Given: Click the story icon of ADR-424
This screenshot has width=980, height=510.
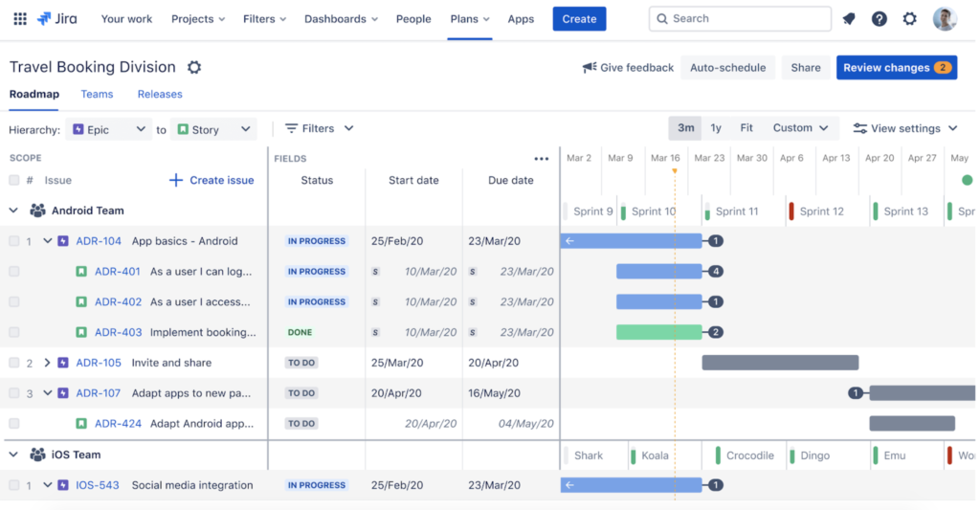Looking at the screenshot, I should pyautogui.click(x=81, y=424).
